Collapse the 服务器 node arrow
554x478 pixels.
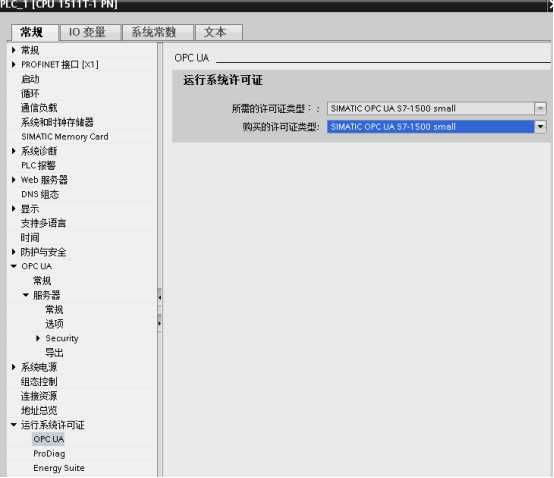tap(25, 295)
